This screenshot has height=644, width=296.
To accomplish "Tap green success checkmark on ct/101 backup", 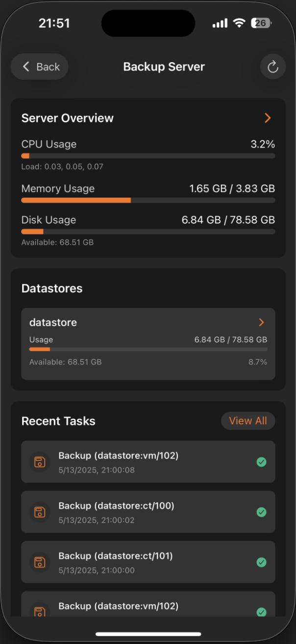I will [x=262, y=562].
